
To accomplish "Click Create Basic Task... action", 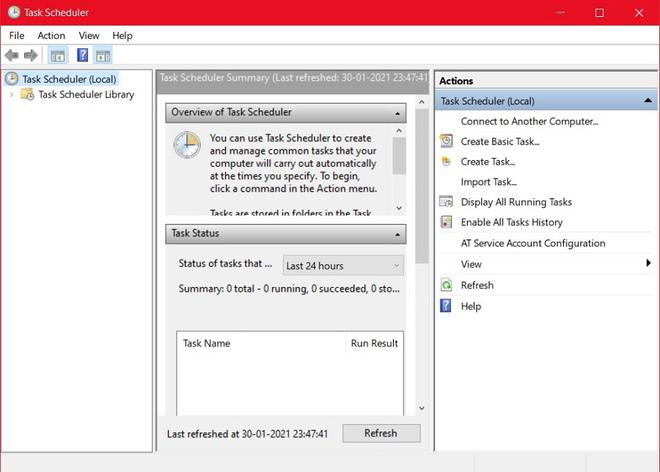I will tap(500, 141).
